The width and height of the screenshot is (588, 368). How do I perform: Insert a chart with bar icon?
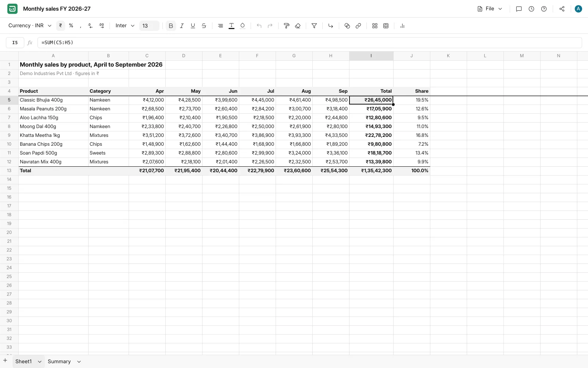402,26
